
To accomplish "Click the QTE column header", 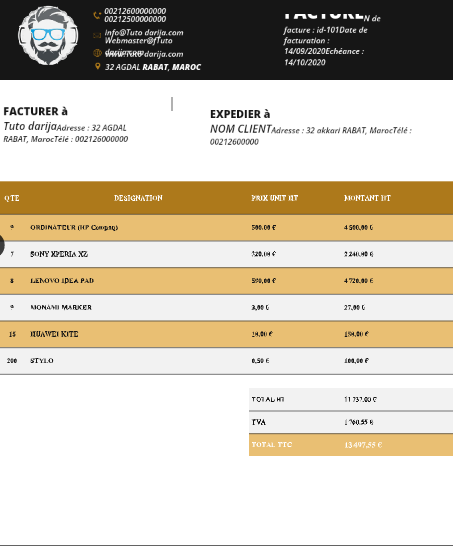I will tap(12, 198).
